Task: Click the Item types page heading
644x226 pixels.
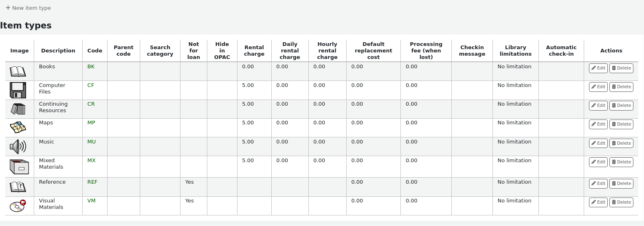Action: pyautogui.click(x=26, y=25)
